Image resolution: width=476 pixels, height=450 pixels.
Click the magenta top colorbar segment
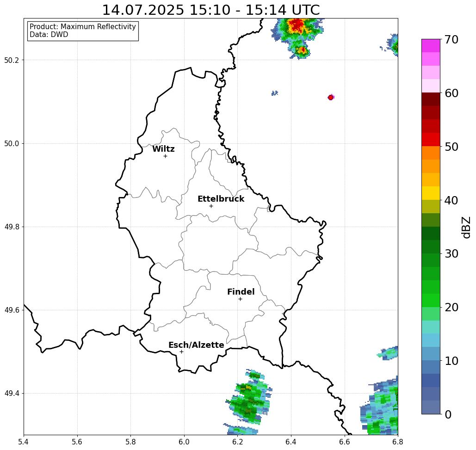431,46
